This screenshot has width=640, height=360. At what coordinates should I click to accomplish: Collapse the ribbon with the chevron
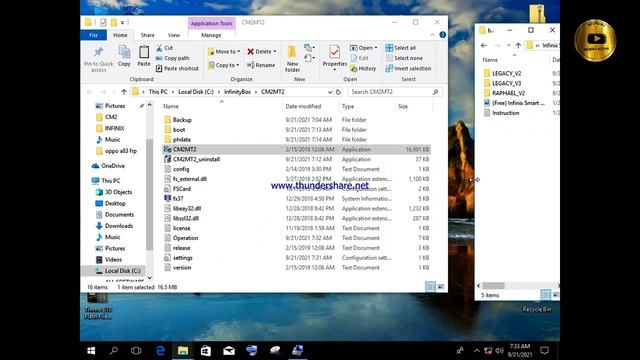(432, 35)
